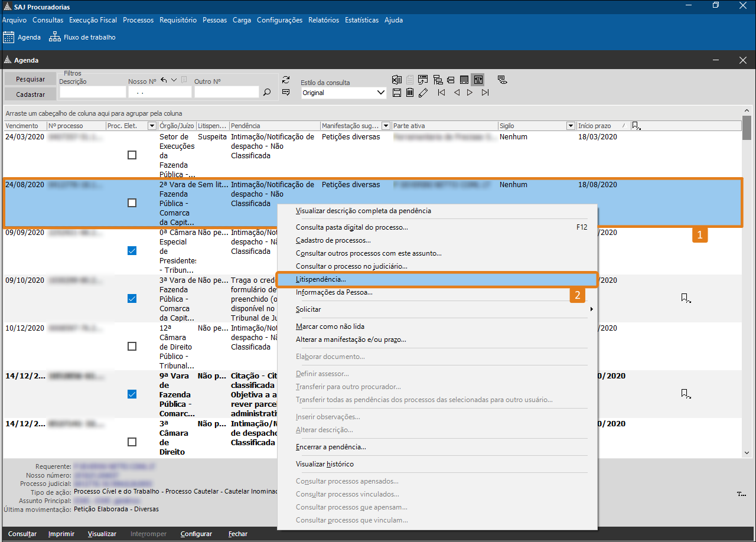Go to previous record arrow
This screenshot has width=756, height=542.
457,93
